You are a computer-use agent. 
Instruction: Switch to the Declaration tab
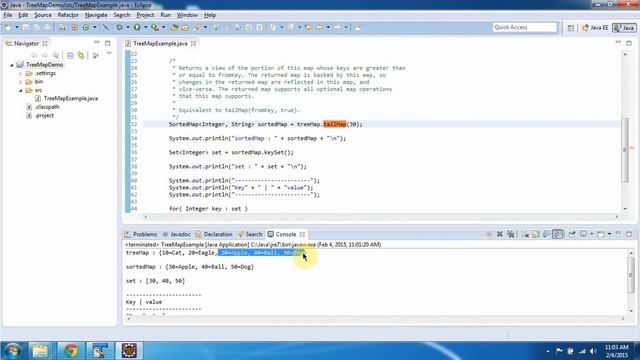coord(214,234)
